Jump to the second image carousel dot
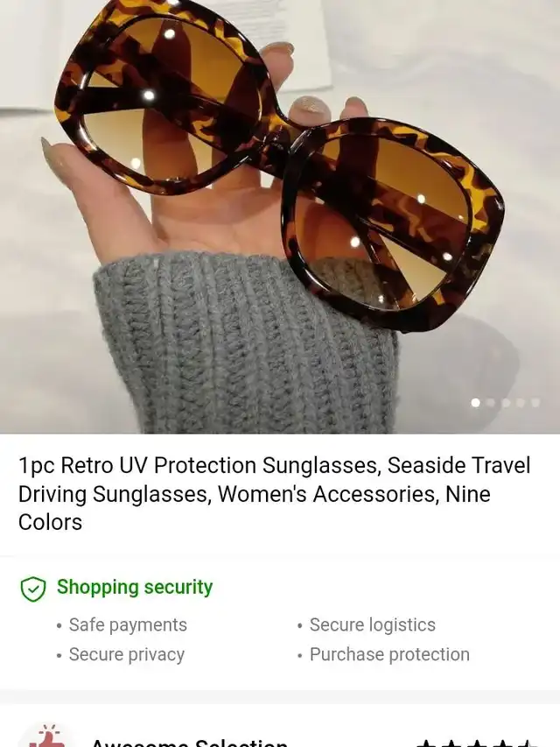This screenshot has width=560, height=747. tap(491, 403)
